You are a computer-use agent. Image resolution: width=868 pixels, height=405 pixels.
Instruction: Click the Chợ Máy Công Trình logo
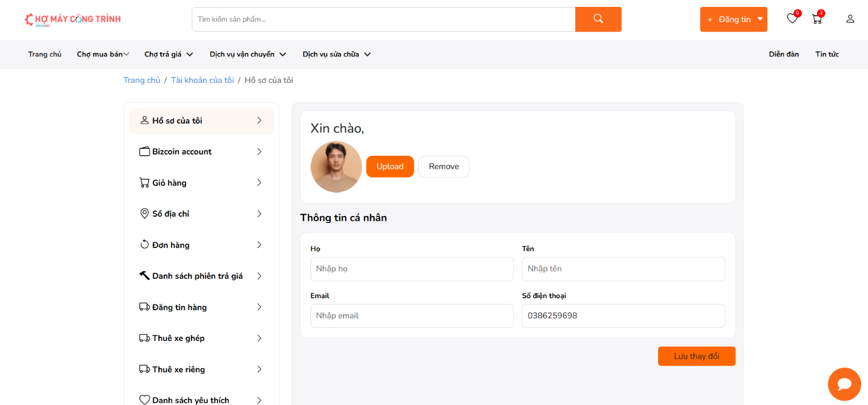(73, 19)
